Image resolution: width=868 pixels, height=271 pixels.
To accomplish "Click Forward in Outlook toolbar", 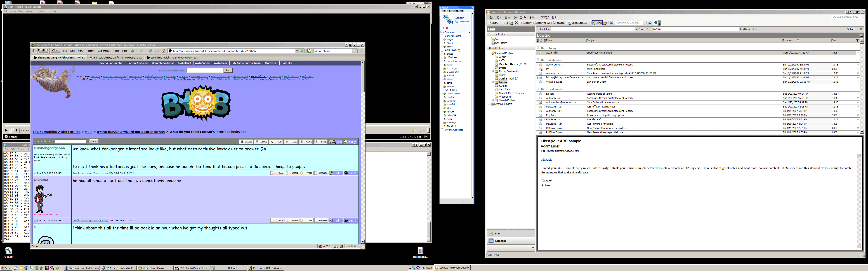I will point(558,23).
